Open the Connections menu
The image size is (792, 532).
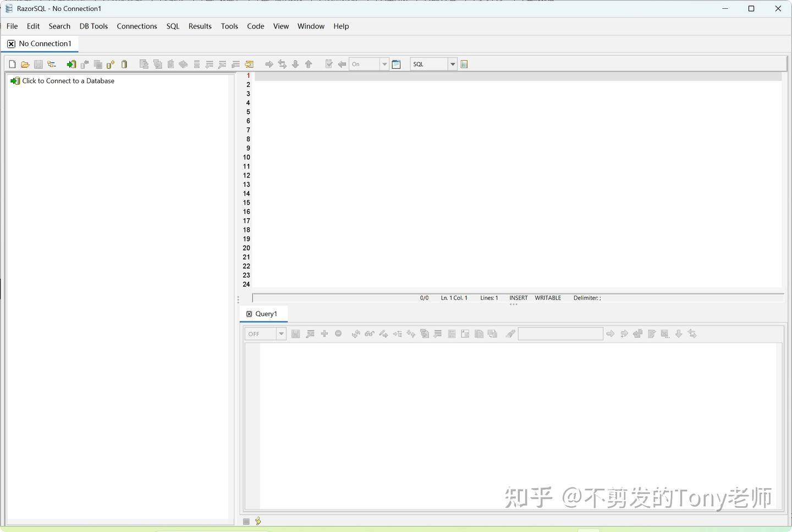tap(137, 26)
